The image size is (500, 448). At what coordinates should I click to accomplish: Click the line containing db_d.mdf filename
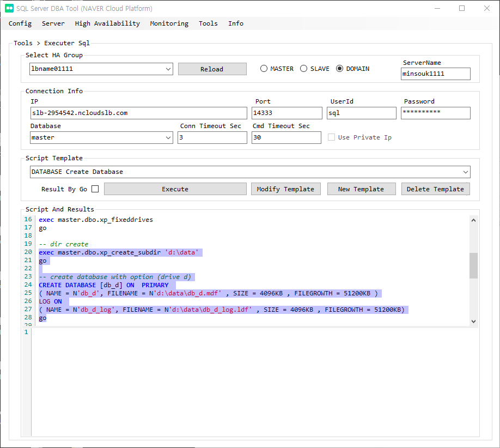tap(210, 293)
